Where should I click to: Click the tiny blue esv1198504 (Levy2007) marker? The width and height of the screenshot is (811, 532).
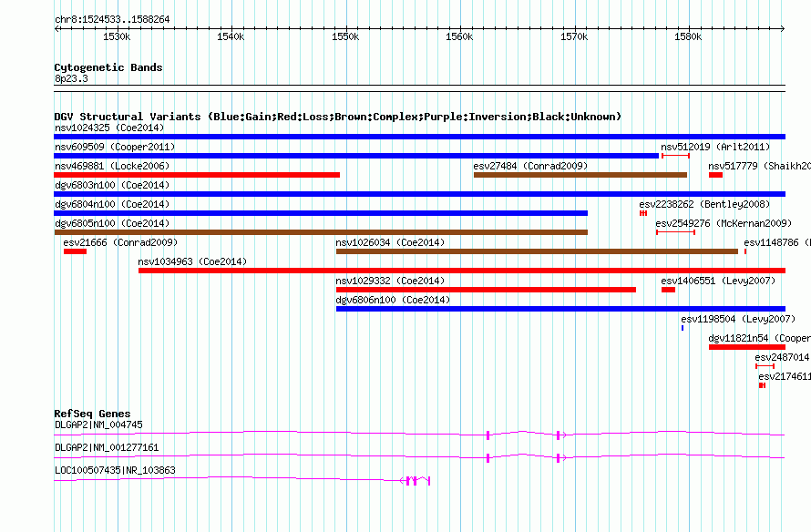click(x=683, y=328)
